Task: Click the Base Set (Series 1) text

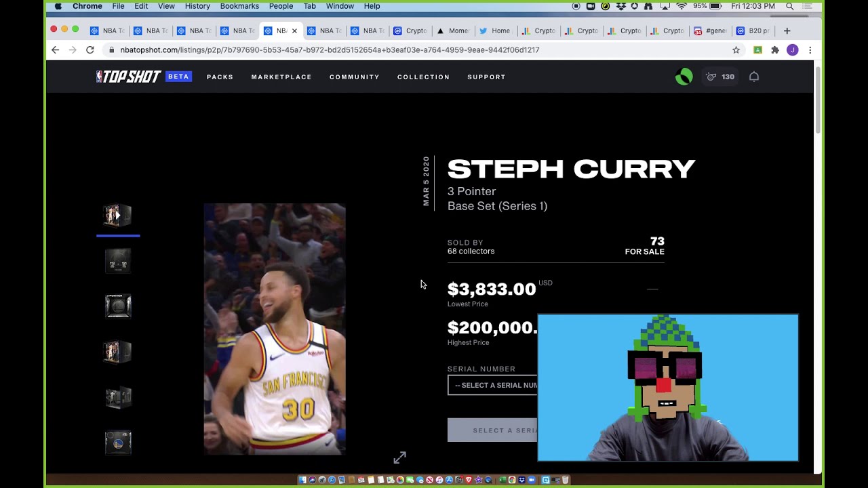Action: 497,206
